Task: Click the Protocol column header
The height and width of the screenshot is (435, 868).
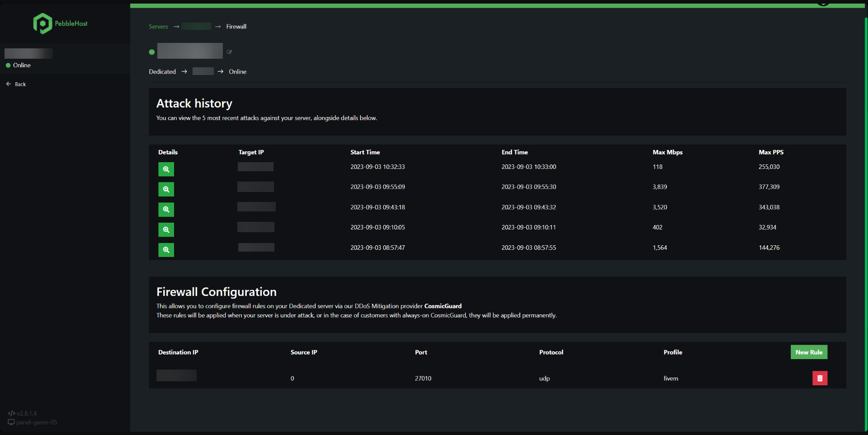Action: 551,352
